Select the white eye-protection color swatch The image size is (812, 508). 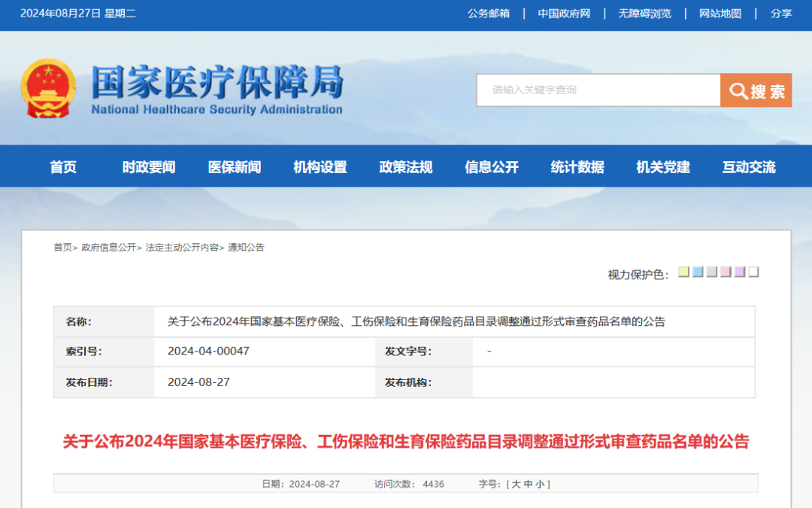point(753,272)
